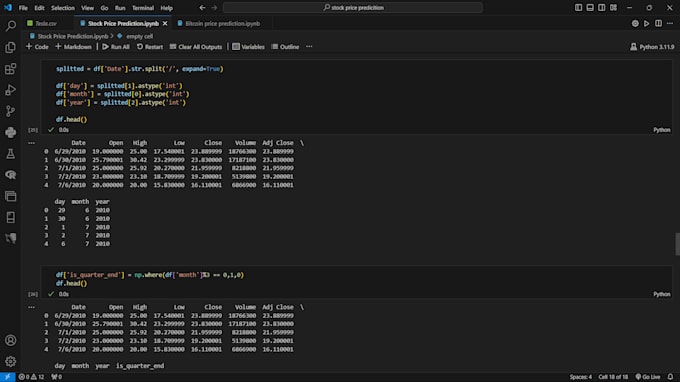Open the Variables panel
Viewport: 680px width, 382px height.
click(248, 46)
